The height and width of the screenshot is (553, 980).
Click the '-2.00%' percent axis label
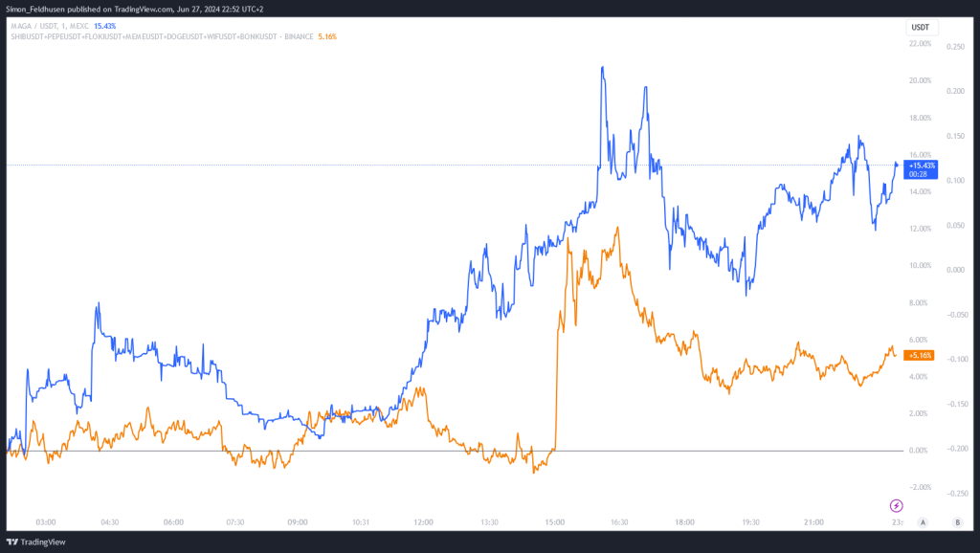tap(920, 487)
